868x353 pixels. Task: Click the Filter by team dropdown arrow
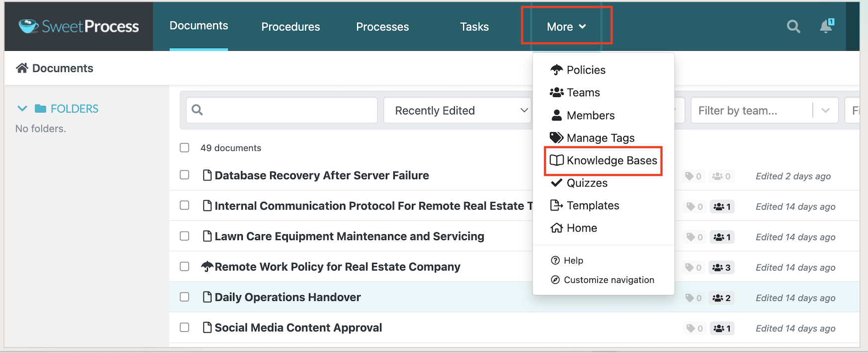click(825, 110)
